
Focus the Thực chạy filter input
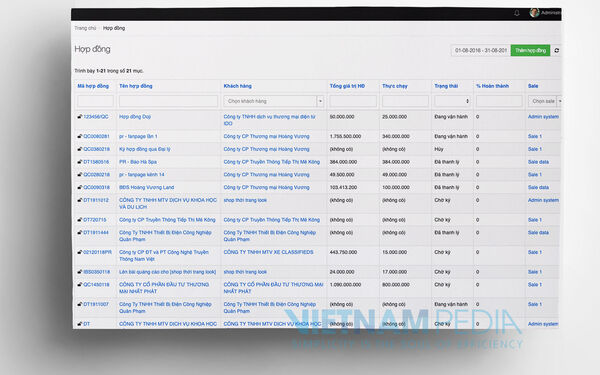click(x=405, y=101)
